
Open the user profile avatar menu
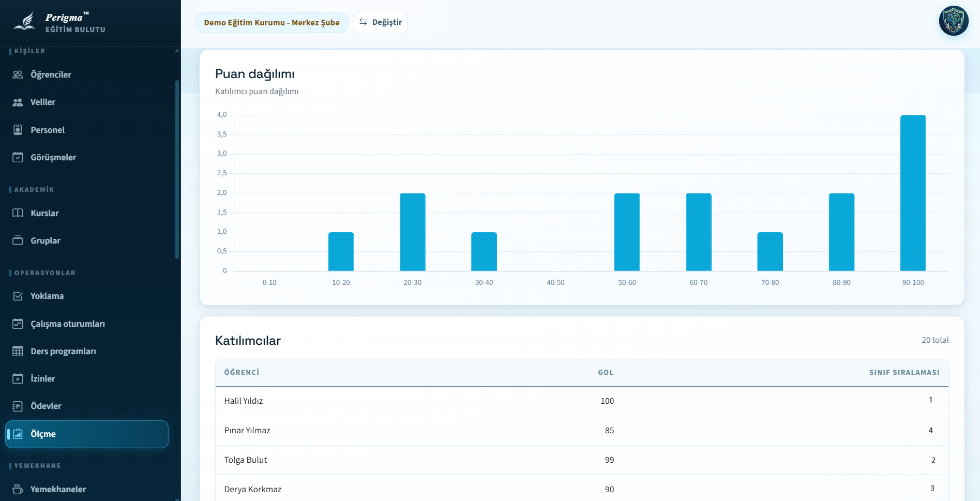tap(953, 21)
